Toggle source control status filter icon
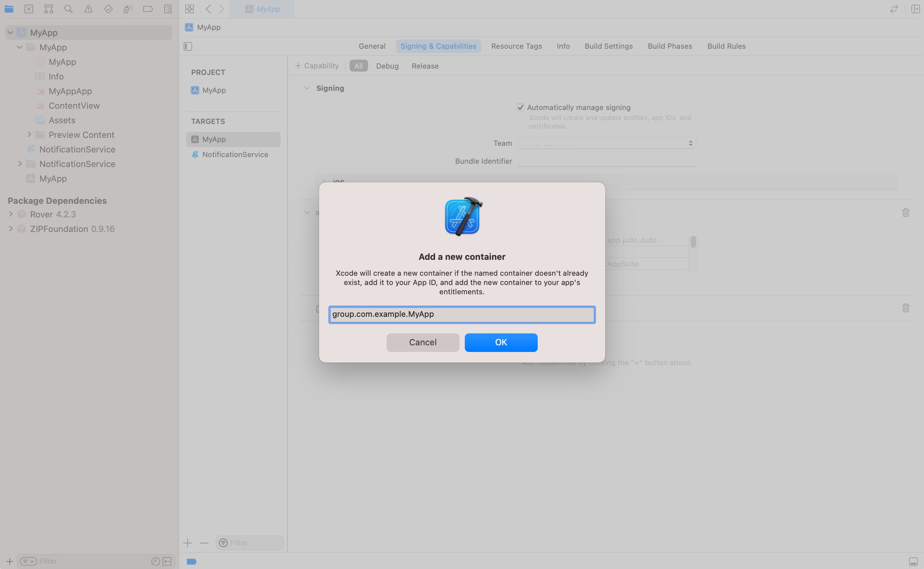Image resolution: width=924 pixels, height=569 pixels. tap(167, 561)
